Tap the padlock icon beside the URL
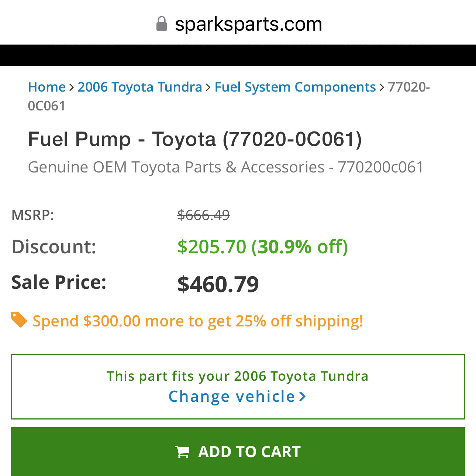 tap(162, 24)
